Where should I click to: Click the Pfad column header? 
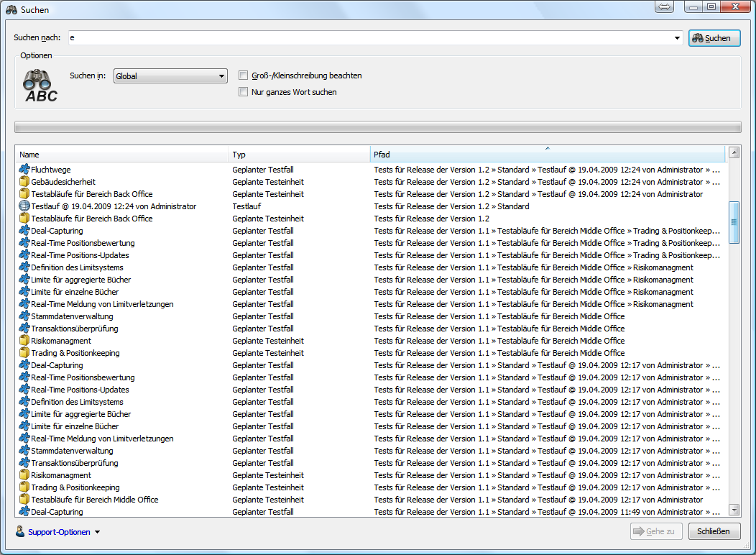click(546, 155)
